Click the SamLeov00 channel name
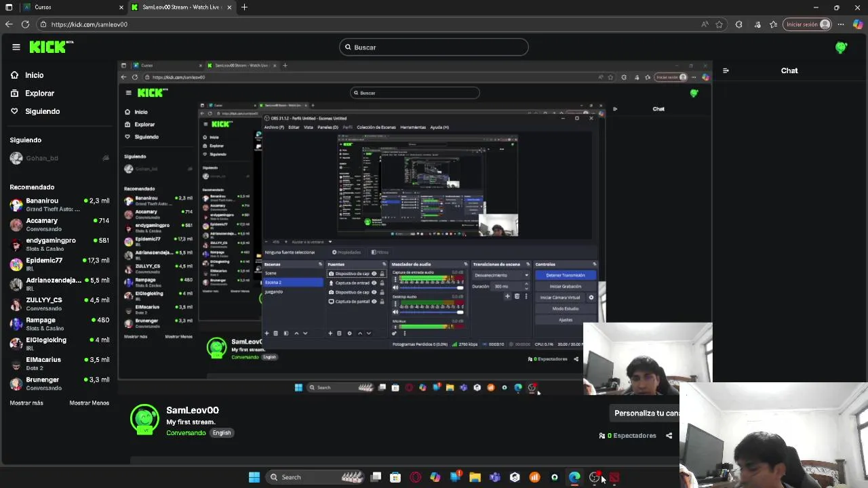Screen dimensions: 868x488 (x=193, y=410)
